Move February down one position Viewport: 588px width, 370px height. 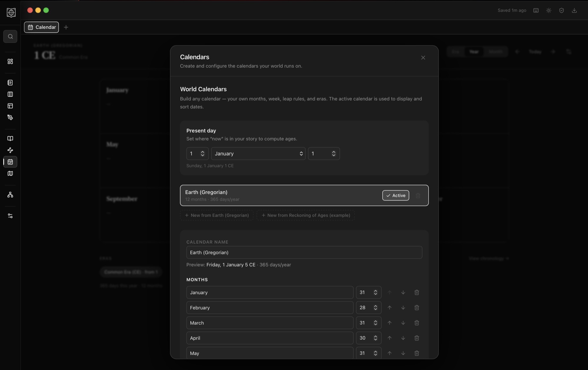[403, 308]
